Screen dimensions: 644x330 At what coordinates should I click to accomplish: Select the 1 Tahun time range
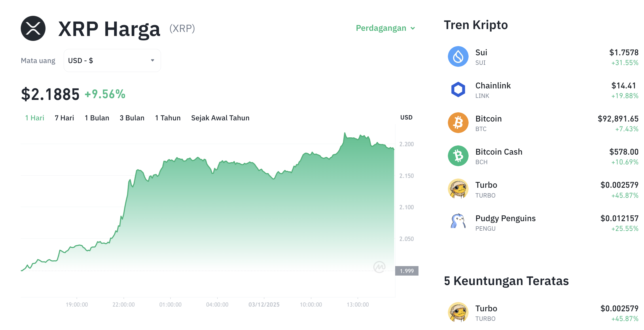tap(168, 118)
